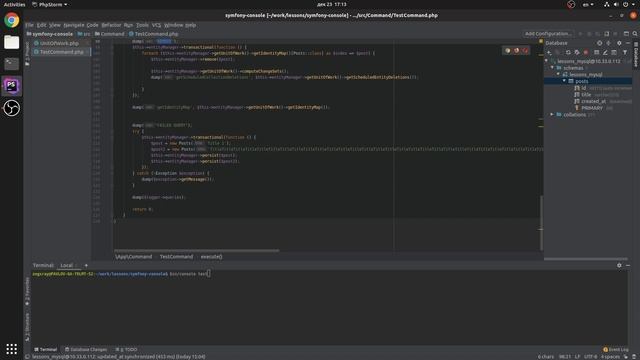Collapse the schemas node

(x=552, y=68)
